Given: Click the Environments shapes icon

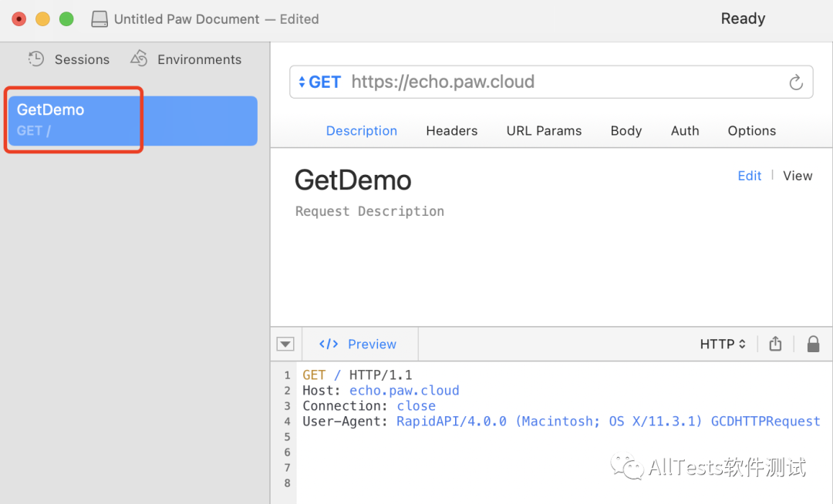Looking at the screenshot, I should click(139, 59).
